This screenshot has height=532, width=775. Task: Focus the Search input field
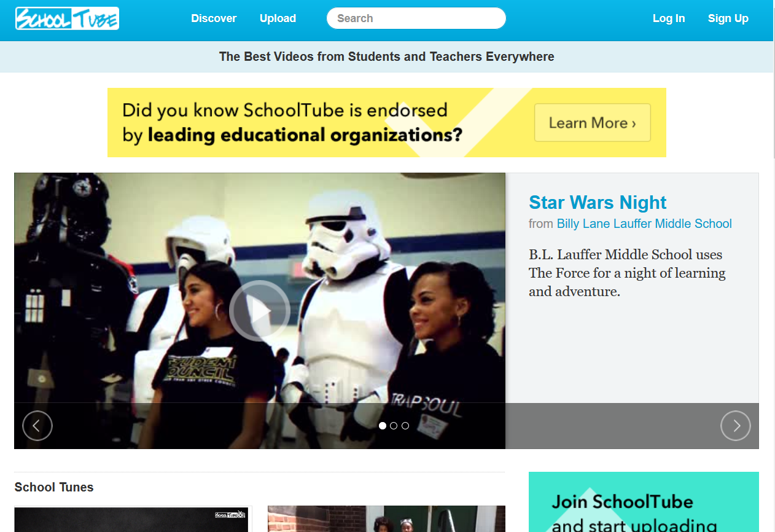pos(416,18)
